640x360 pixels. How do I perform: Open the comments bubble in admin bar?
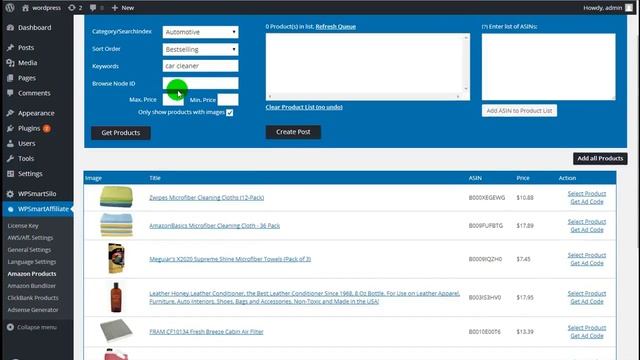click(93, 8)
